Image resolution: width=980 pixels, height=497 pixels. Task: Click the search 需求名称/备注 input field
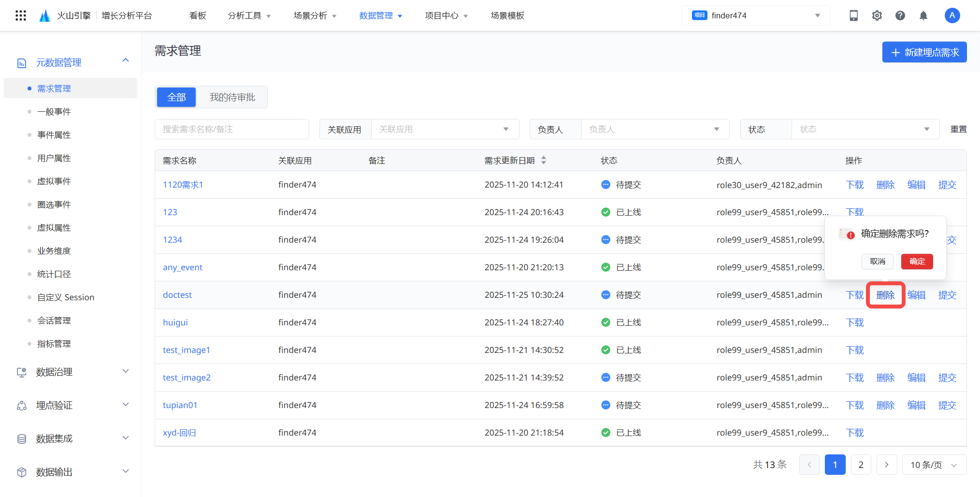pyautogui.click(x=232, y=130)
